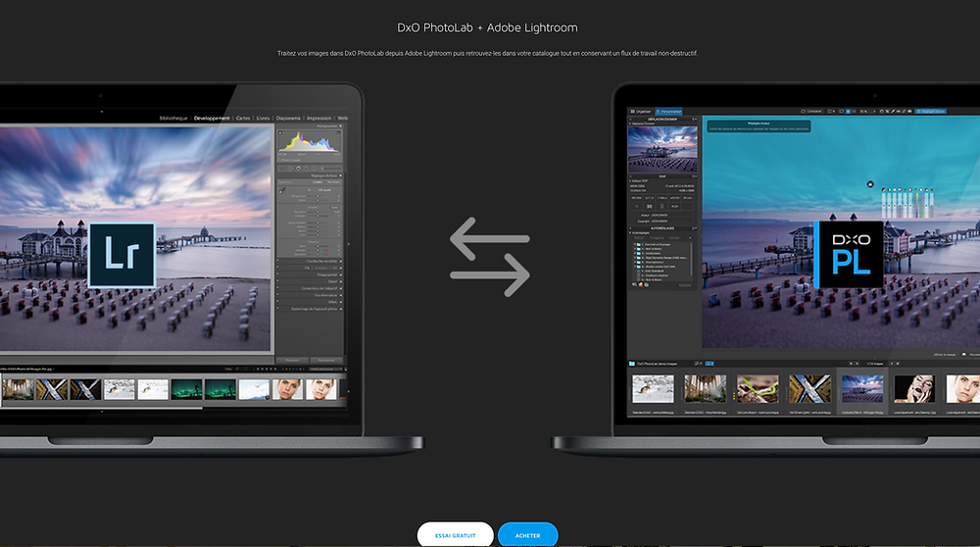The image size is (980, 547).
Task: Expand the Transformation panel
Action: pyautogui.click(x=310, y=295)
